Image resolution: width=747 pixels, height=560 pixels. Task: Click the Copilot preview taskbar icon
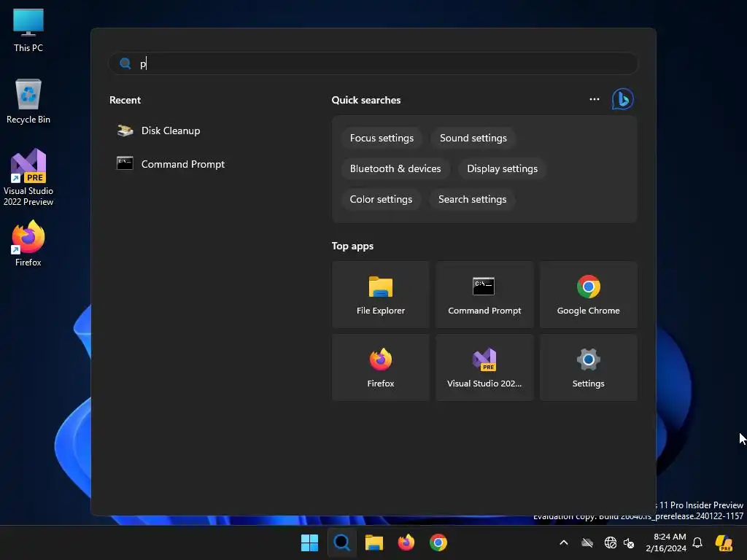coord(724,542)
